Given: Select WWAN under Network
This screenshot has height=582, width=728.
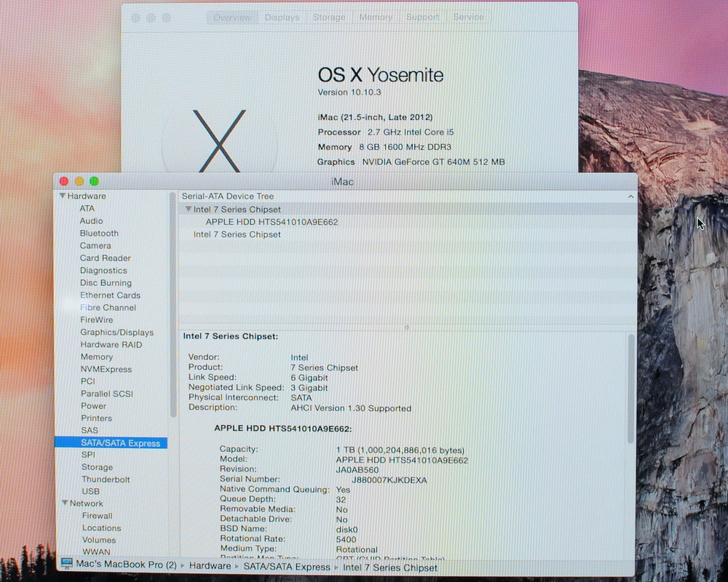Looking at the screenshot, I should (x=96, y=552).
